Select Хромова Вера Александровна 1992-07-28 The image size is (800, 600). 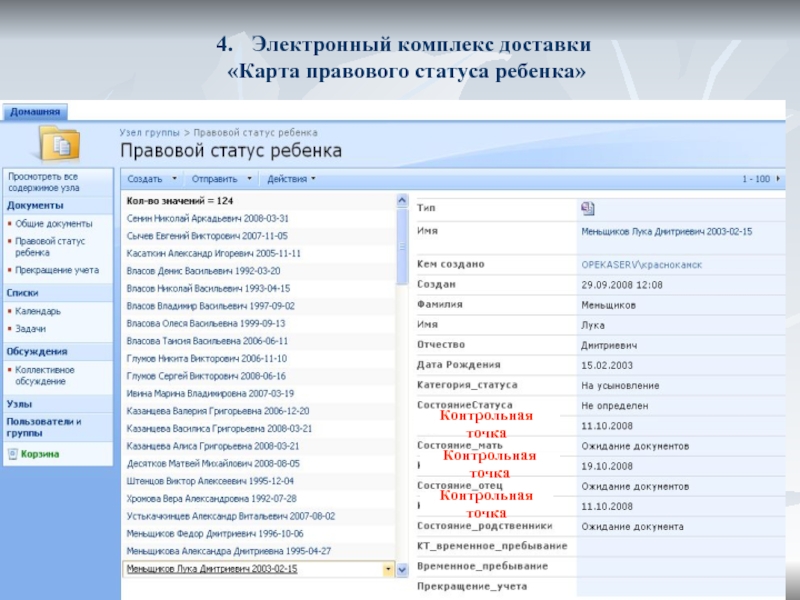click(211, 498)
